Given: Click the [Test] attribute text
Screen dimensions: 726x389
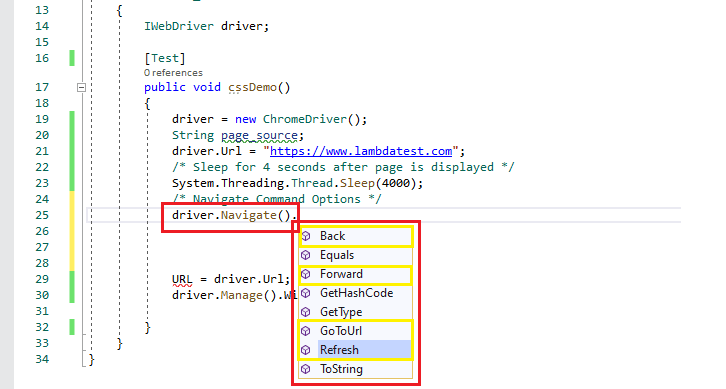Looking at the screenshot, I should [x=165, y=58].
